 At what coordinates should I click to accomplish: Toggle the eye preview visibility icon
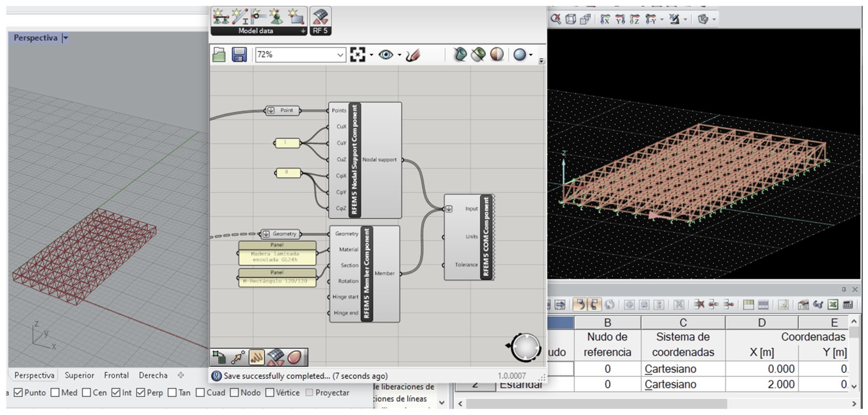386,54
